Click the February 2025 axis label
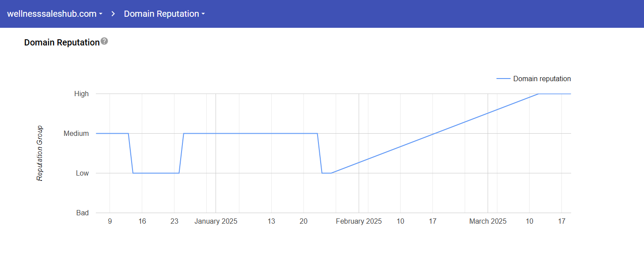Image resolution: width=644 pixels, height=270 pixels. tap(359, 221)
